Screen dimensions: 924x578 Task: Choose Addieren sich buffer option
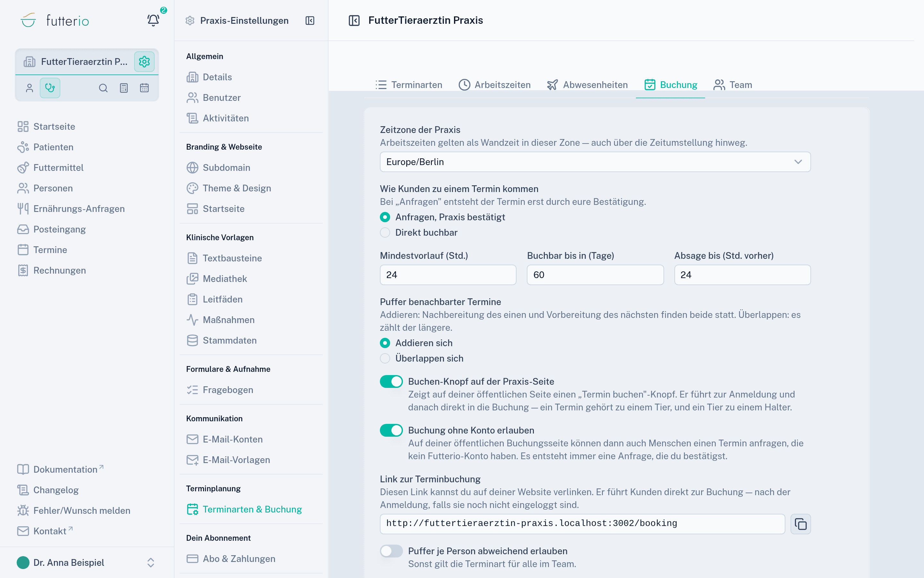point(416,343)
